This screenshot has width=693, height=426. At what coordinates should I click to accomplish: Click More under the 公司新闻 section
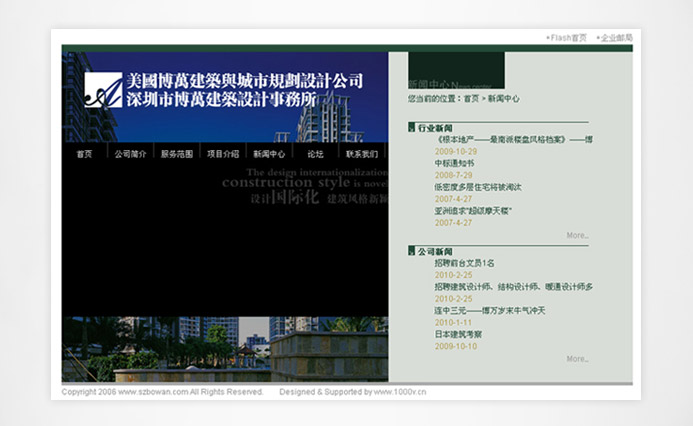pyautogui.click(x=577, y=359)
